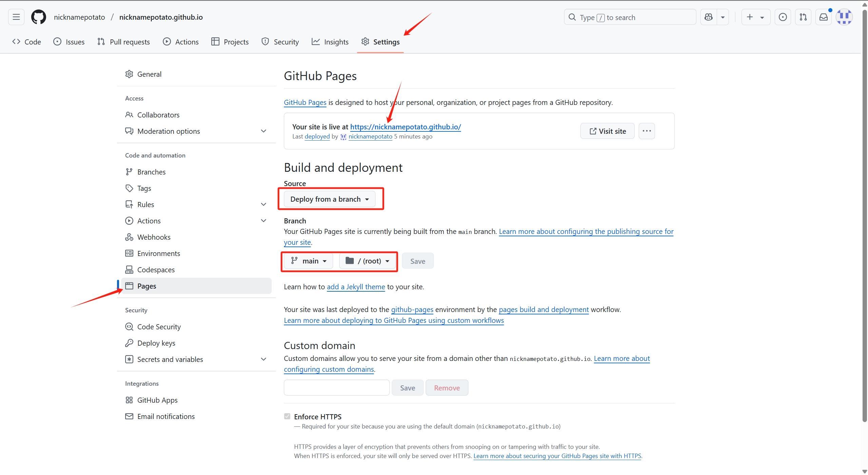Follow the add a Jekyll theme link
This screenshot has height=475, width=868.
coord(356,287)
